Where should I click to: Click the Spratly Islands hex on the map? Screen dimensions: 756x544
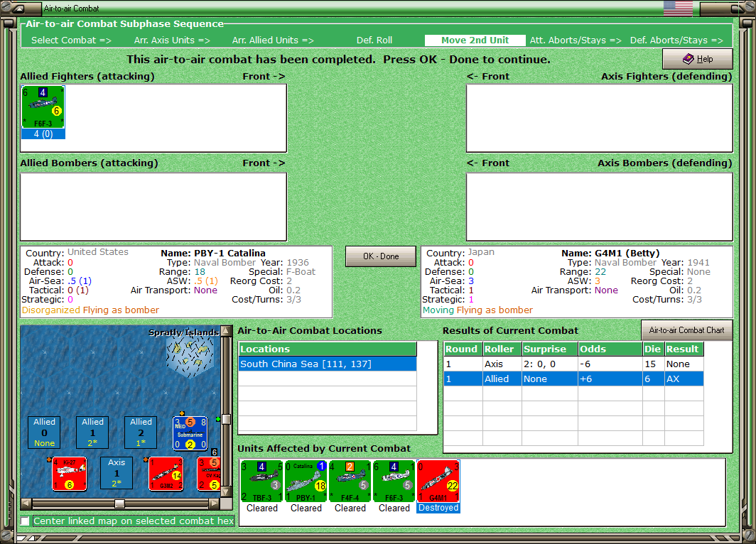pos(190,356)
